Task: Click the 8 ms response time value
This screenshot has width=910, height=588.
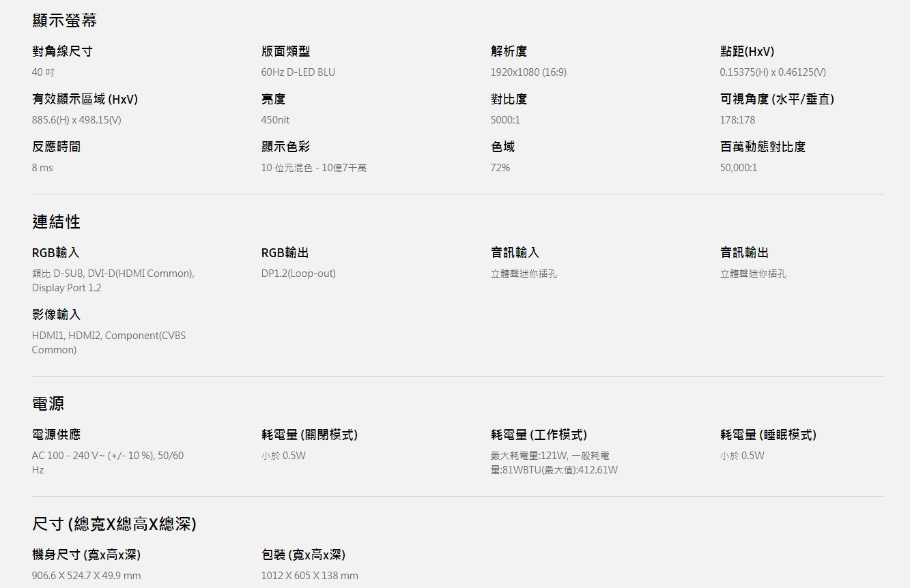Action: tap(42, 168)
